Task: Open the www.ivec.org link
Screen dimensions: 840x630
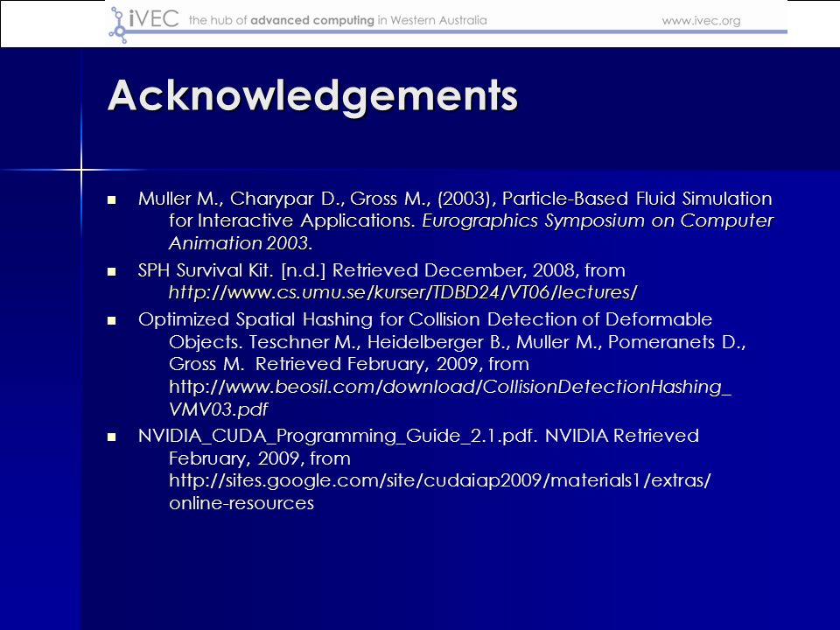Action: click(701, 21)
